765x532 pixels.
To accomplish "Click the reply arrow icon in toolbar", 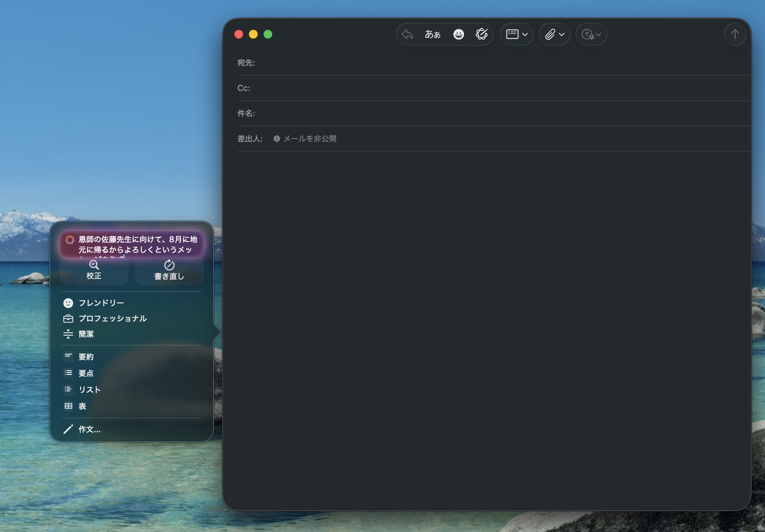I will (407, 34).
